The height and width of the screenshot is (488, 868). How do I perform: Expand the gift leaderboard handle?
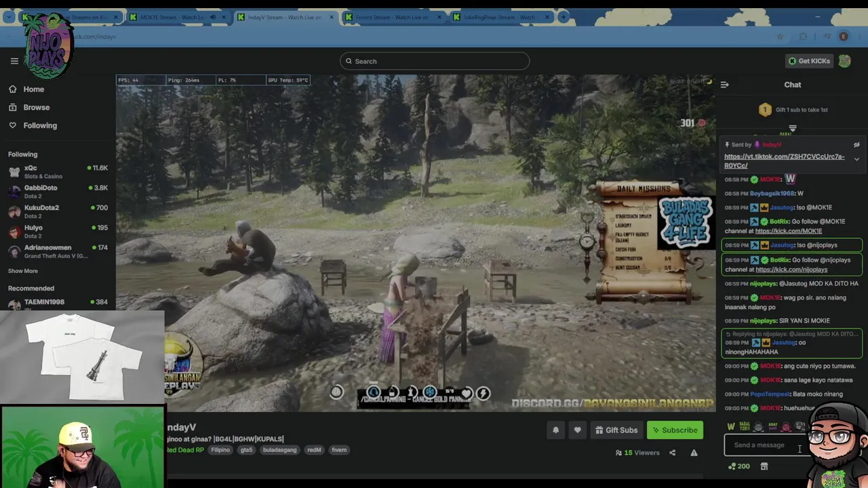click(793, 128)
